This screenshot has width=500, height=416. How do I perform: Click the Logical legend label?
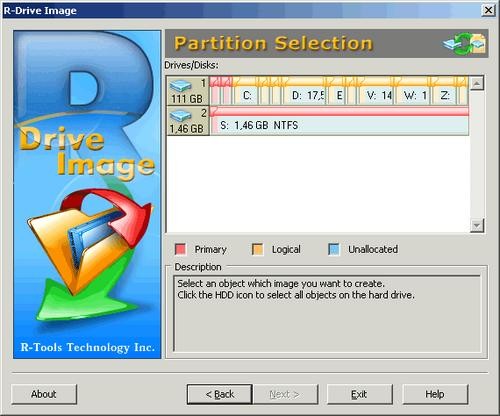click(286, 249)
